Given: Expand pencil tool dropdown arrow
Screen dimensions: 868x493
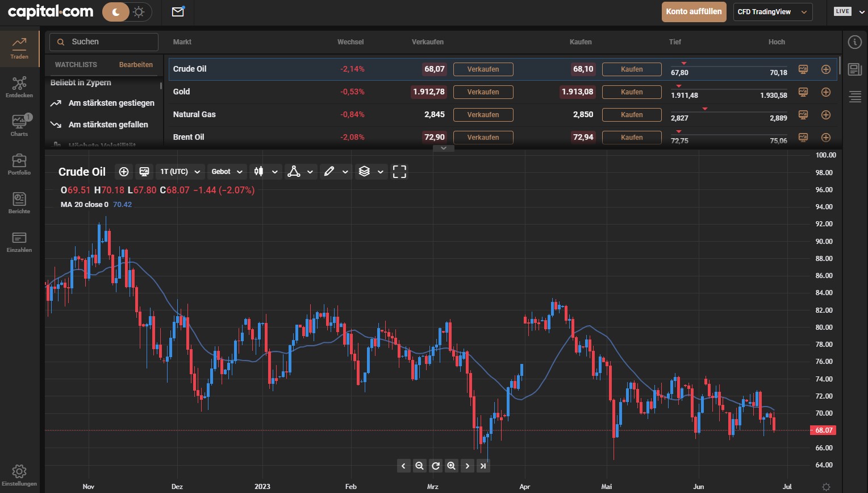Looking at the screenshot, I should (x=345, y=172).
